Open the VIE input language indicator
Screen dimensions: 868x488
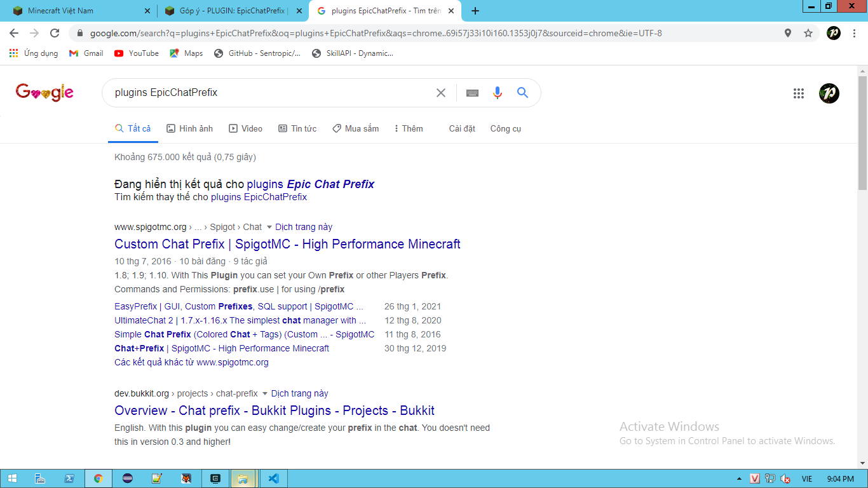[807, 478]
